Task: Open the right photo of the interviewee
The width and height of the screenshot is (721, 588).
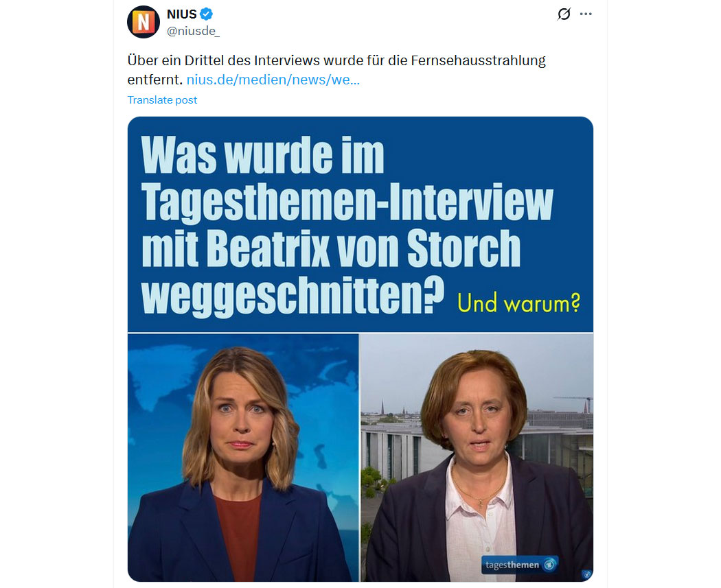Action: (477, 458)
